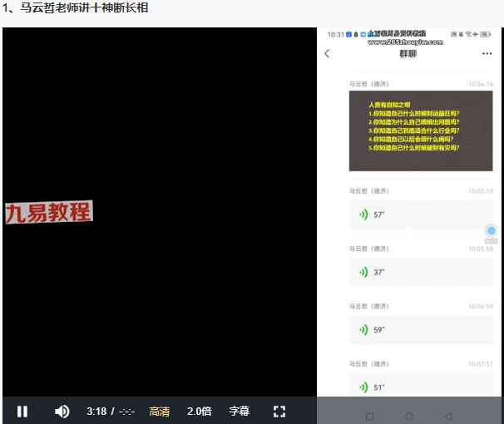Screen dimensions: 504x424
Task: Click the 3:18 elapsed time display
Action: [x=96, y=412]
